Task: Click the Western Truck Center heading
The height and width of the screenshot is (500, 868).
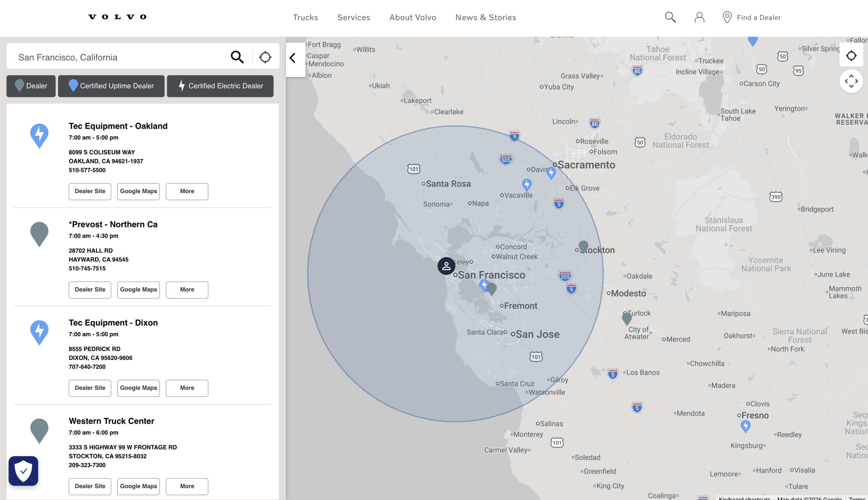Action: (x=112, y=421)
